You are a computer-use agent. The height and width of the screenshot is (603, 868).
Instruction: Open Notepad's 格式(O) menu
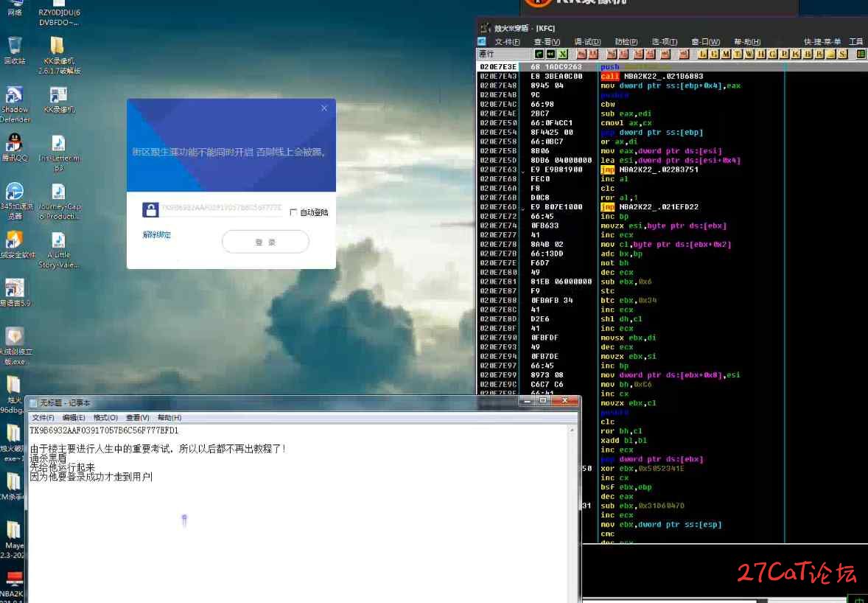pyautogui.click(x=105, y=417)
